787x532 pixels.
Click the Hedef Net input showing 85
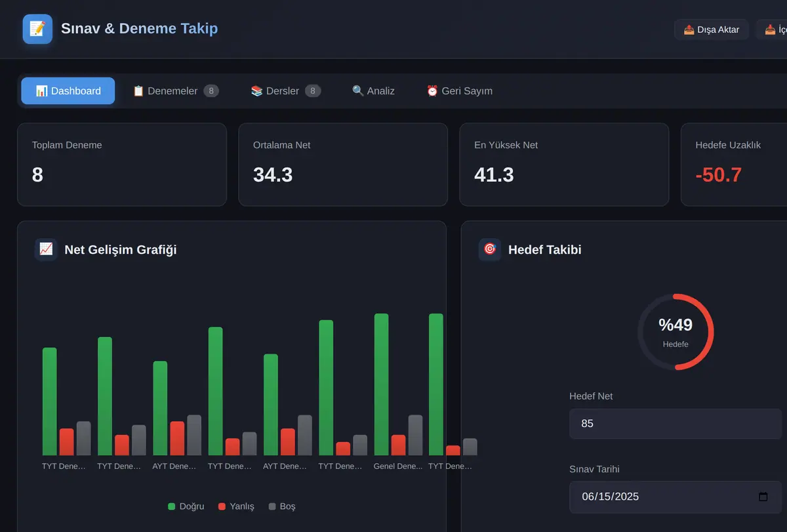pyautogui.click(x=676, y=424)
